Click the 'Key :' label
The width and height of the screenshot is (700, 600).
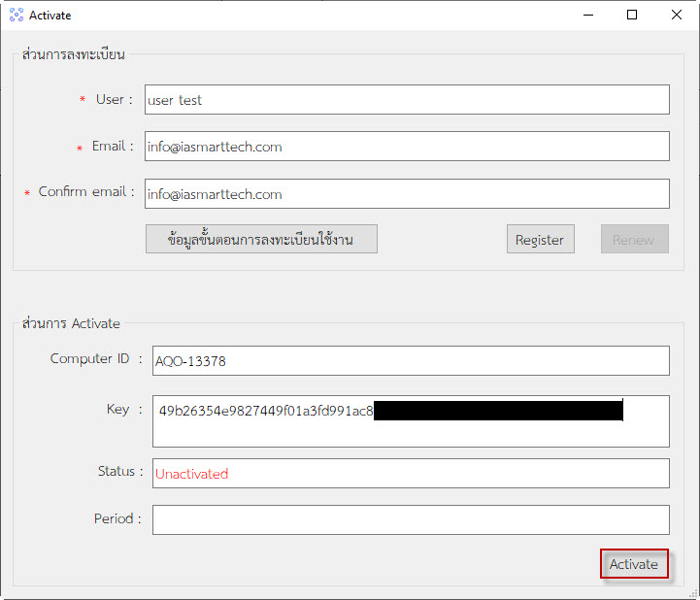[x=124, y=409]
